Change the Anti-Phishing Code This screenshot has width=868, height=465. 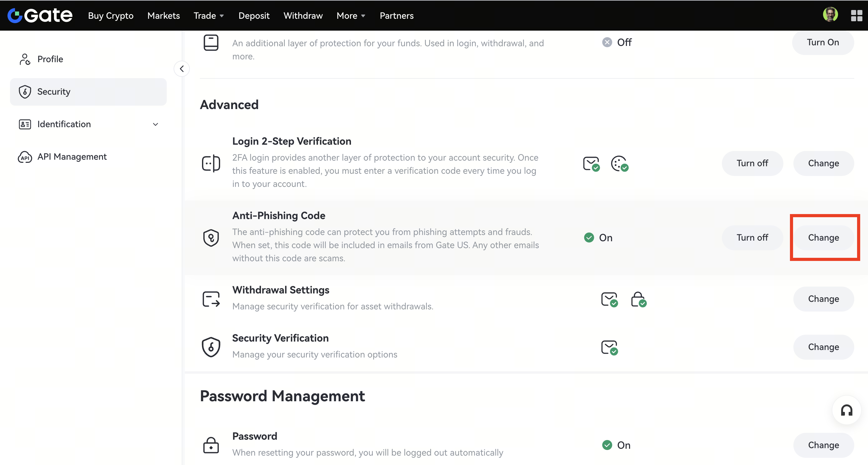[823, 238]
